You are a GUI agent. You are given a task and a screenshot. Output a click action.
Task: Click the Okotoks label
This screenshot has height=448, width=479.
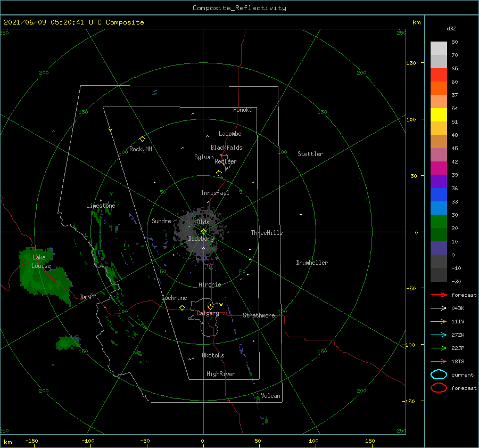[x=213, y=355]
